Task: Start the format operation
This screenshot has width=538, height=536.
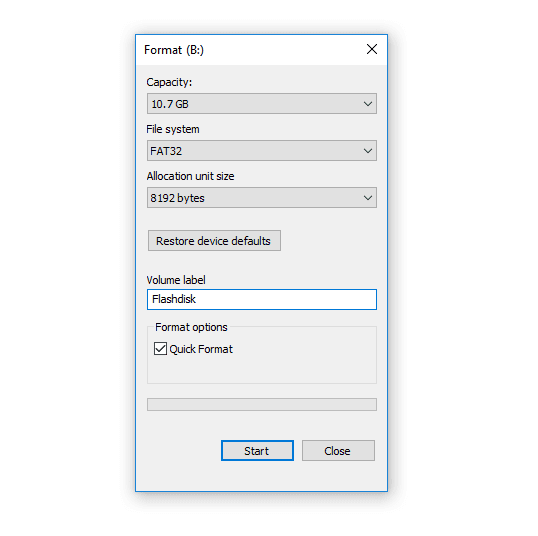Action: (257, 451)
